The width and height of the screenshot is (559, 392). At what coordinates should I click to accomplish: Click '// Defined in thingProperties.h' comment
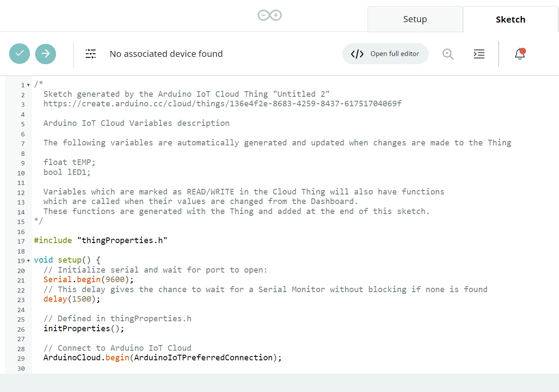tap(118, 319)
